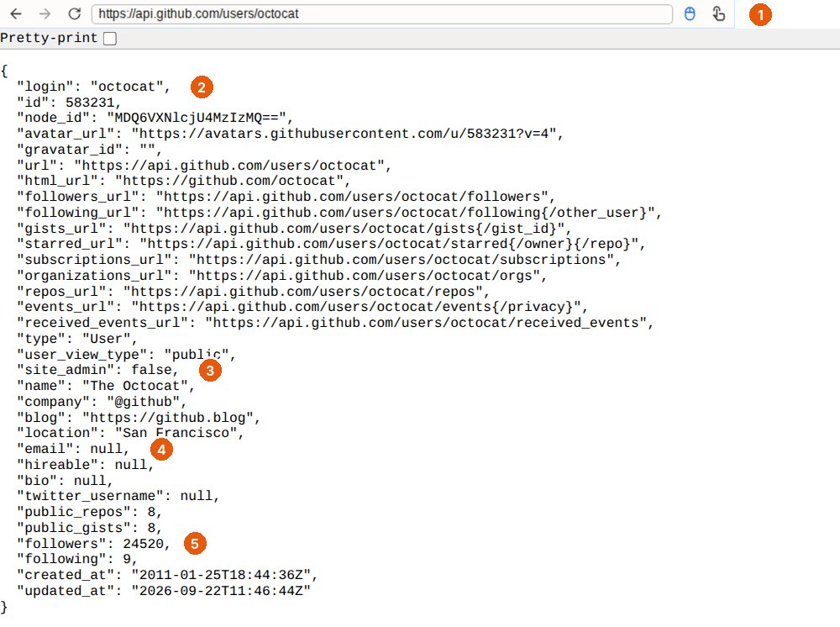Click the "type": "User" line
Screen dimensions: 840x627
click(77, 339)
